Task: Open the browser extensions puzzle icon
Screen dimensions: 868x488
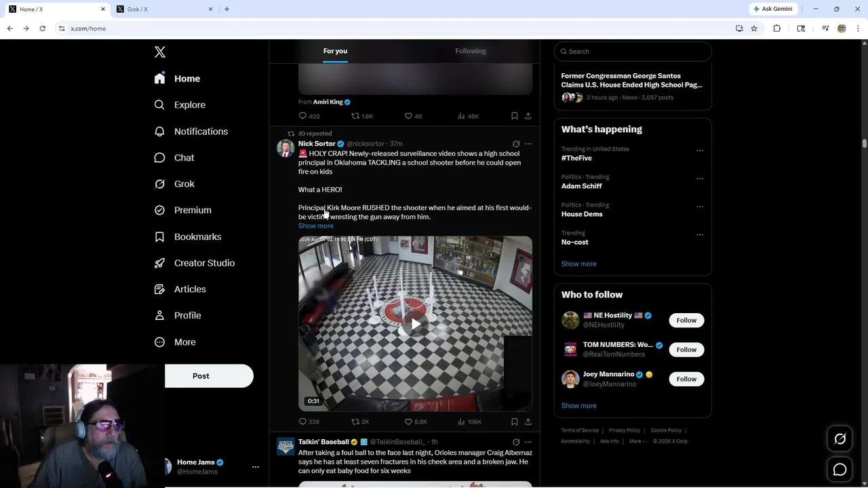Action: click(777, 28)
